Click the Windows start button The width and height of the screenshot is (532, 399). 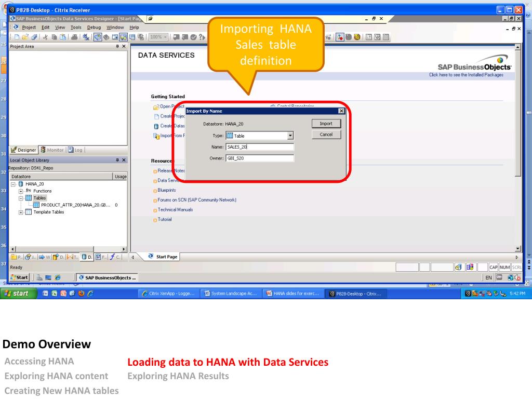point(18,294)
